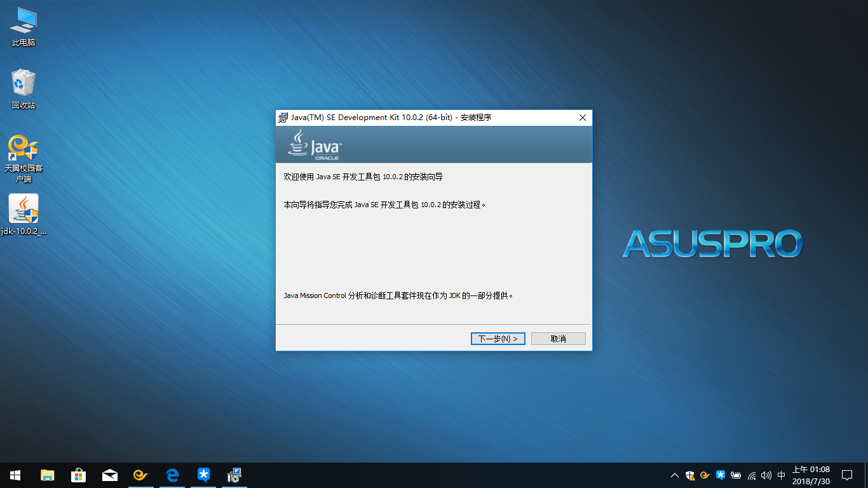Click the orange swirl icon in system tray
This screenshot has width=868, height=488.
coord(705,475)
